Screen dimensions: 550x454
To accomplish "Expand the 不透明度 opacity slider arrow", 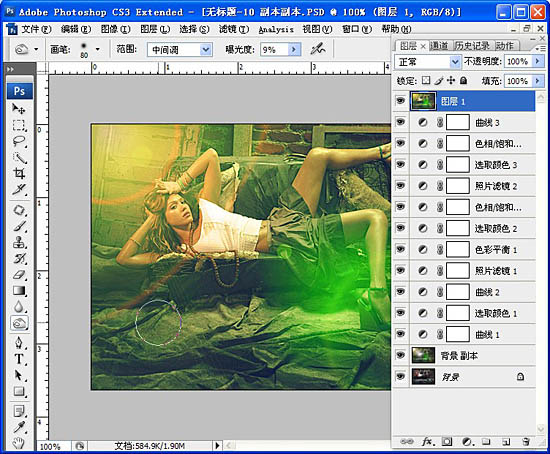I will pyautogui.click(x=538, y=61).
